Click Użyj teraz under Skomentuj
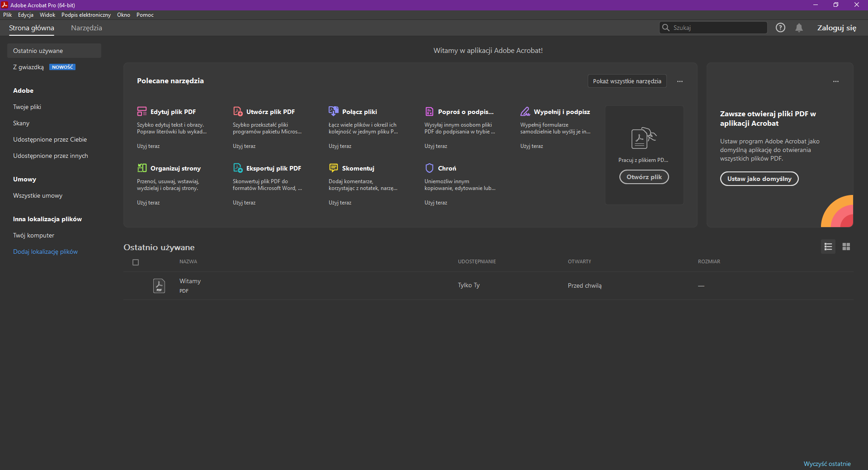Image resolution: width=868 pixels, height=470 pixels. point(340,203)
